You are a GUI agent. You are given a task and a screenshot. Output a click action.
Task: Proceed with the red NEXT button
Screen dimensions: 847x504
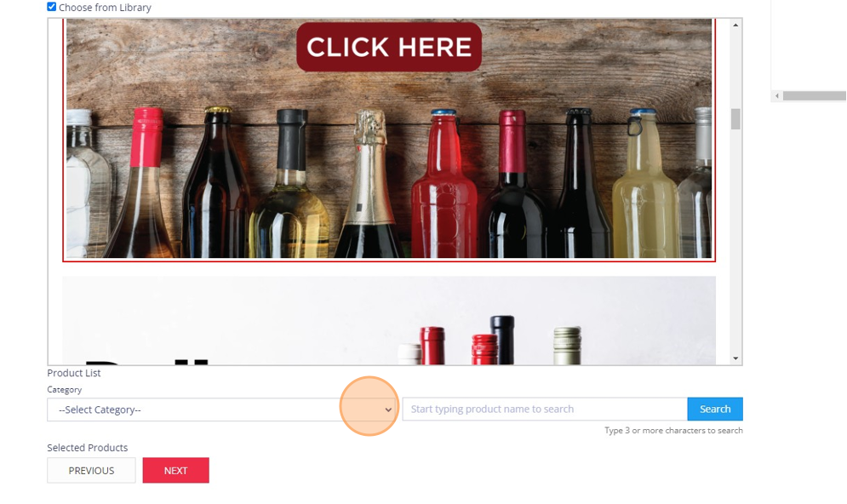point(175,471)
